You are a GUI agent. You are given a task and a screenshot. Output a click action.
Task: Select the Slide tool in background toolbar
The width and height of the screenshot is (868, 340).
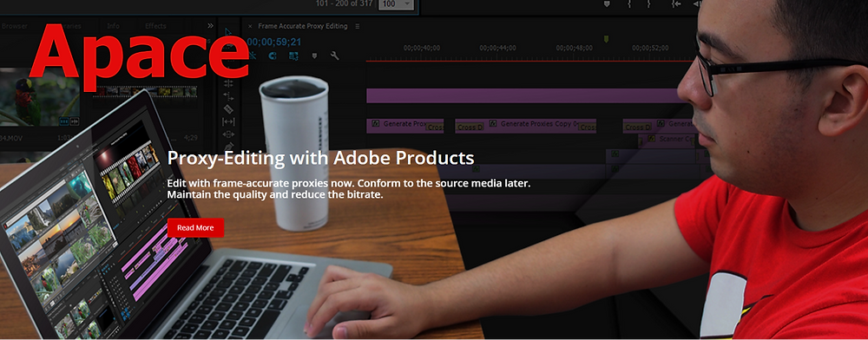coord(228,134)
